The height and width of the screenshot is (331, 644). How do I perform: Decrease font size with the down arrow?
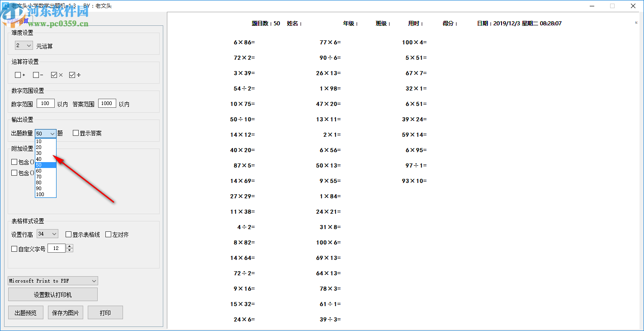click(69, 250)
